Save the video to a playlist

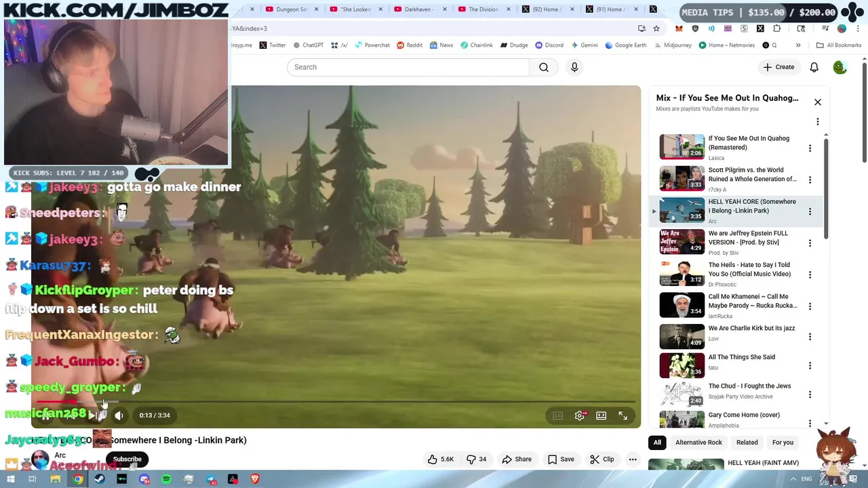click(561, 460)
